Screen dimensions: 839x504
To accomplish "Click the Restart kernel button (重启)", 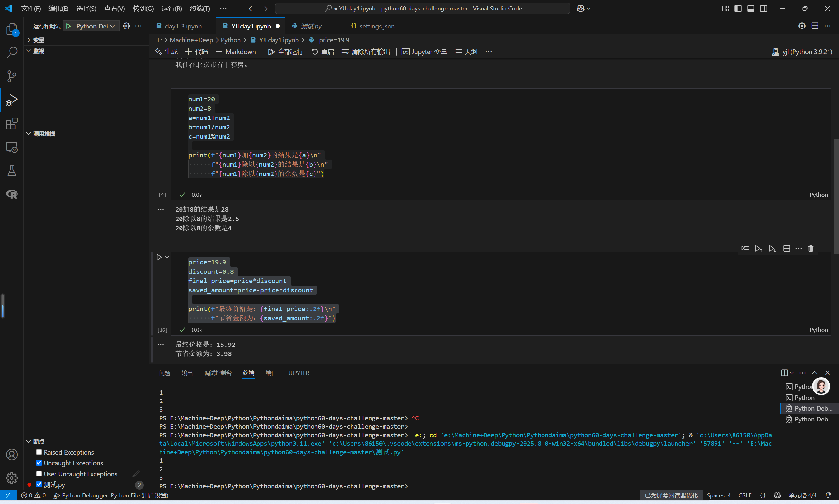I will (x=323, y=52).
